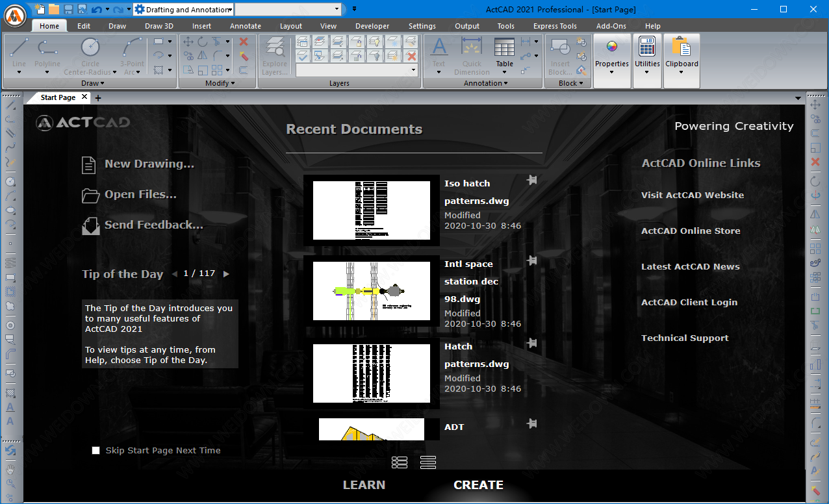Switch recent documents to the second lines view icon
Screen dimensions: 829x504
(428, 462)
